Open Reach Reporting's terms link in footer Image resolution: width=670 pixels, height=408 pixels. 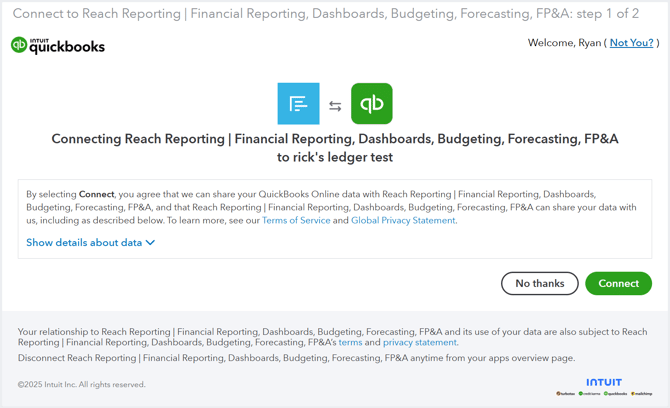click(350, 342)
